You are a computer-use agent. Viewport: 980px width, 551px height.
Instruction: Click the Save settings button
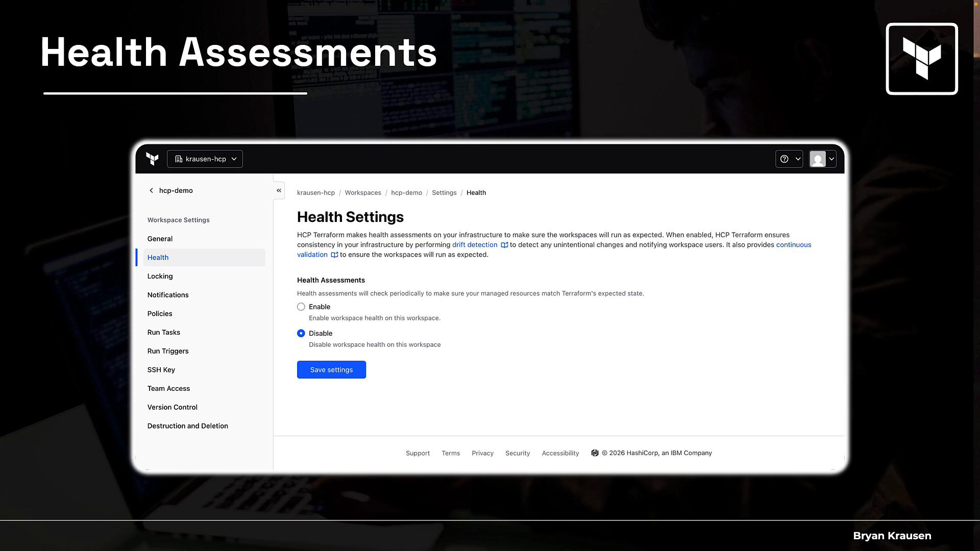click(x=331, y=370)
